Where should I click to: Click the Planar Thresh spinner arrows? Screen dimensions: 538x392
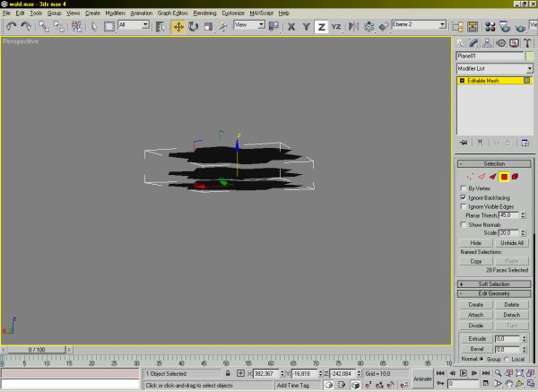[x=523, y=215]
